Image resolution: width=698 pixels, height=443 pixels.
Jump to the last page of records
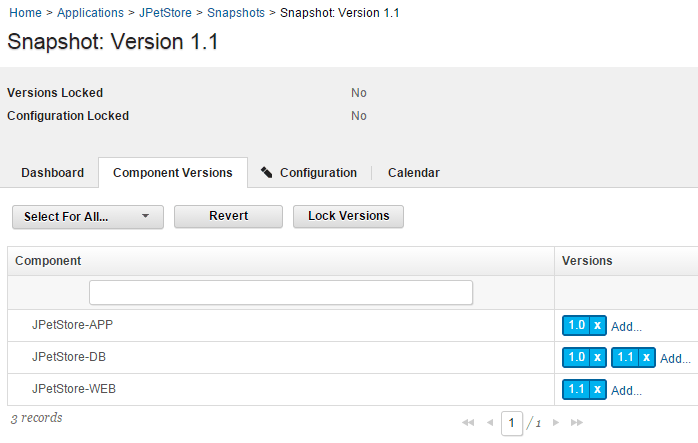[577, 423]
